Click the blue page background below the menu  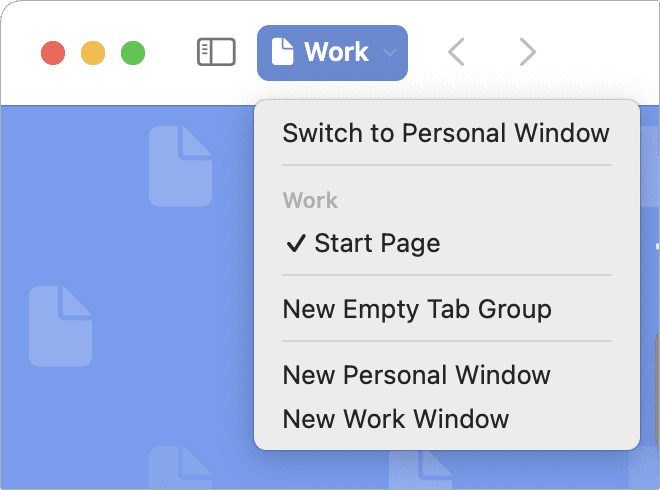560,470
